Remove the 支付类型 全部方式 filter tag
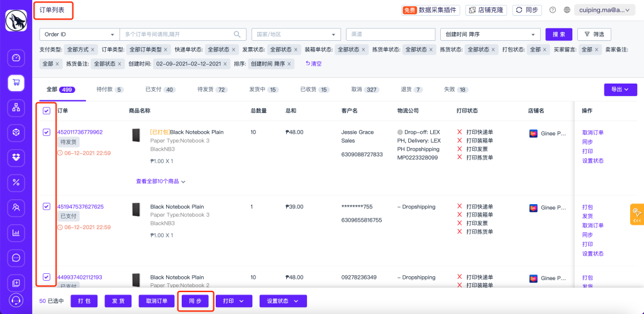644x314 pixels. (x=92, y=50)
